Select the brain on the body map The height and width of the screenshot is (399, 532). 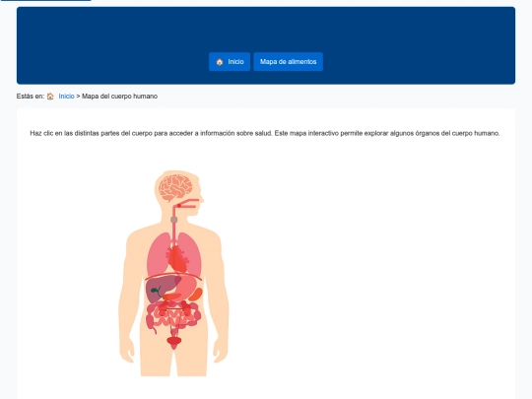tap(175, 187)
